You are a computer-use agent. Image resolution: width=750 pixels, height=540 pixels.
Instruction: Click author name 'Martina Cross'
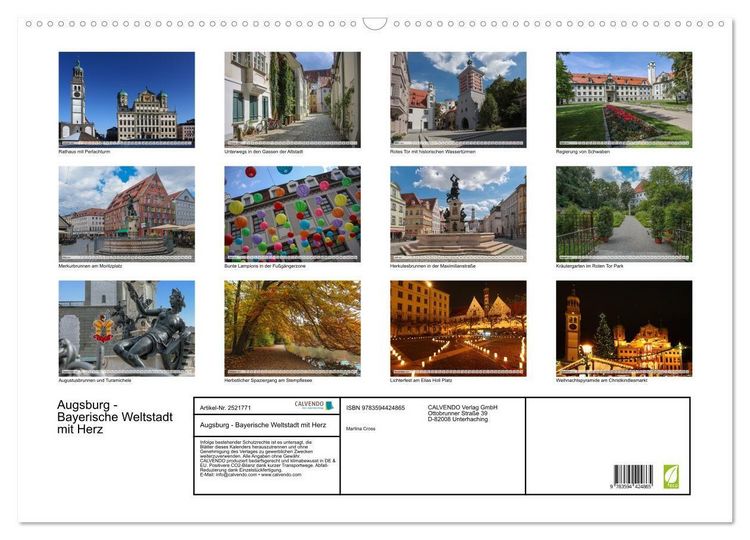point(361,429)
